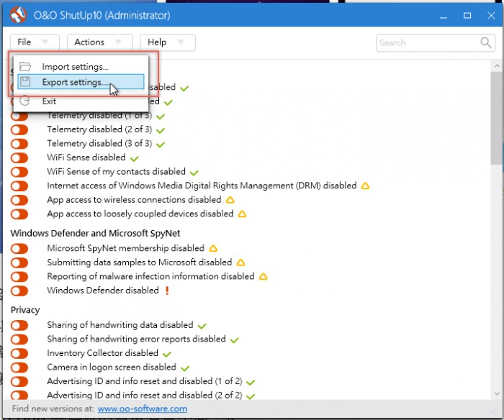Click green checkmark next to Telemetry disabled (2 of 3)
The width and height of the screenshot is (504, 420).
click(161, 130)
